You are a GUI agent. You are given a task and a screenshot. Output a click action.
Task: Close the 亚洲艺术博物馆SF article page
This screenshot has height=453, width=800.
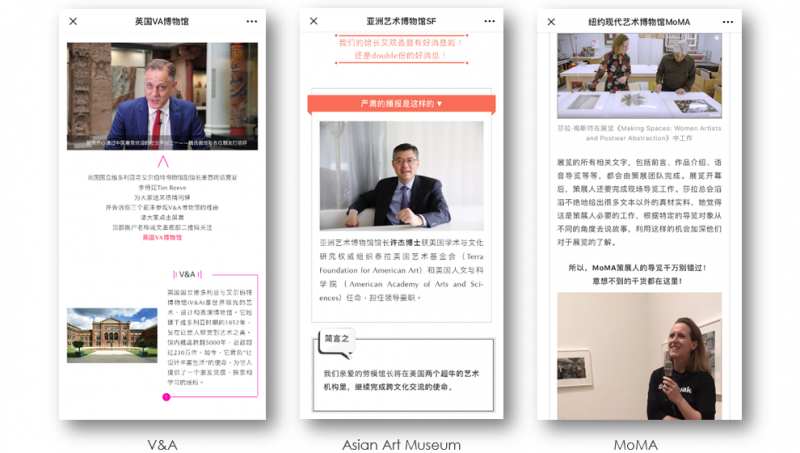point(313,21)
